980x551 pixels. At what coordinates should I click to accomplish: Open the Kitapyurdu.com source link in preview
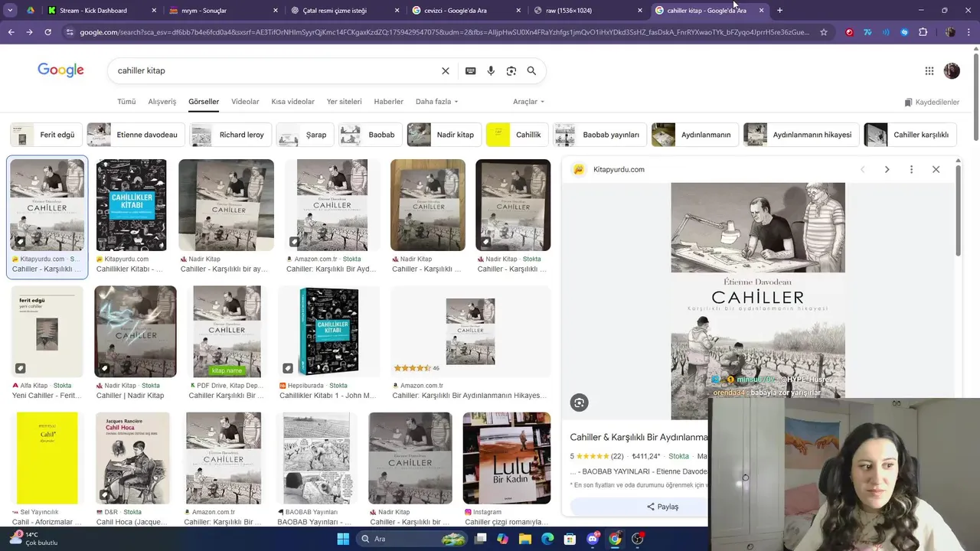(619, 169)
